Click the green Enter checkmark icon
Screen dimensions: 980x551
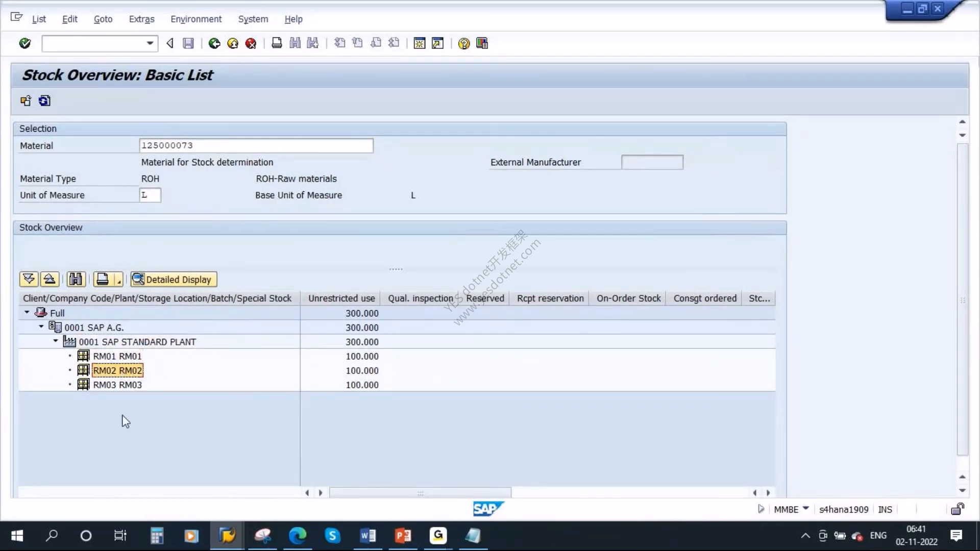(24, 43)
